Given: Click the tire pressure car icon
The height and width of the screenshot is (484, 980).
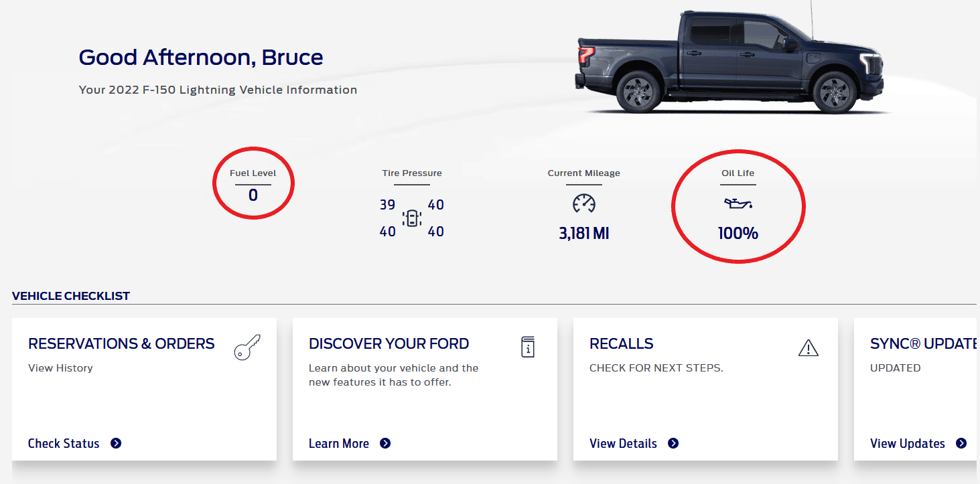Looking at the screenshot, I should pos(412,218).
